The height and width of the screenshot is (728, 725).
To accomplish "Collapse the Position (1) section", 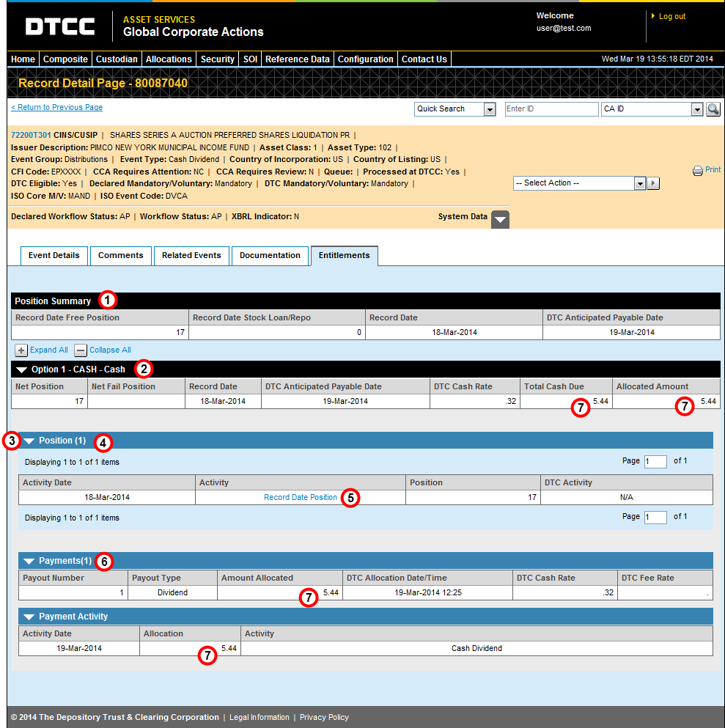I will [29, 441].
